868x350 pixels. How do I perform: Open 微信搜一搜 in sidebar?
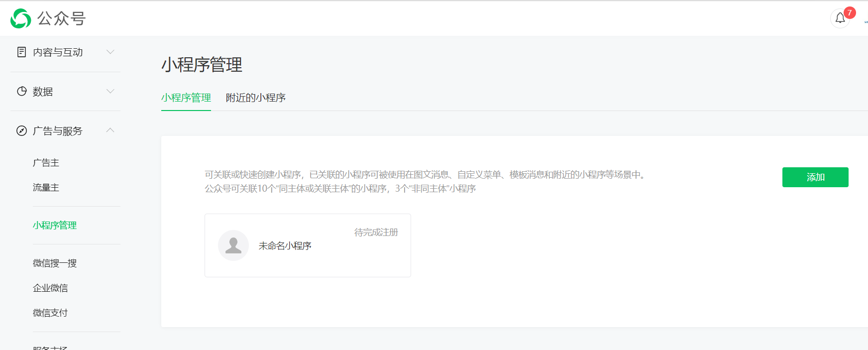point(55,263)
